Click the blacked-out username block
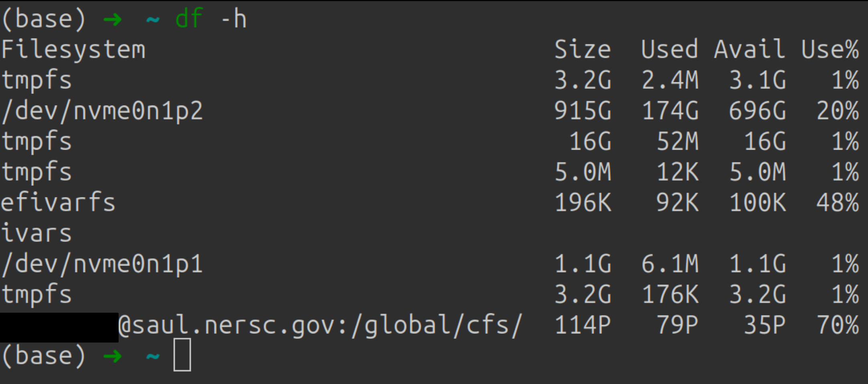The height and width of the screenshot is (384, 868). (x=59, y=327)
